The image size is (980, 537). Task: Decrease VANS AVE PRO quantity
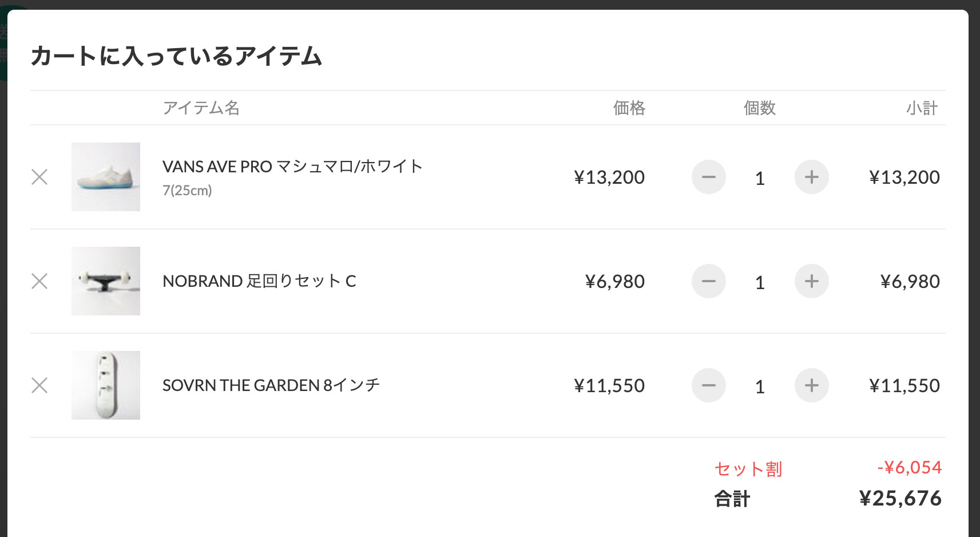click(x=708, y=177)
